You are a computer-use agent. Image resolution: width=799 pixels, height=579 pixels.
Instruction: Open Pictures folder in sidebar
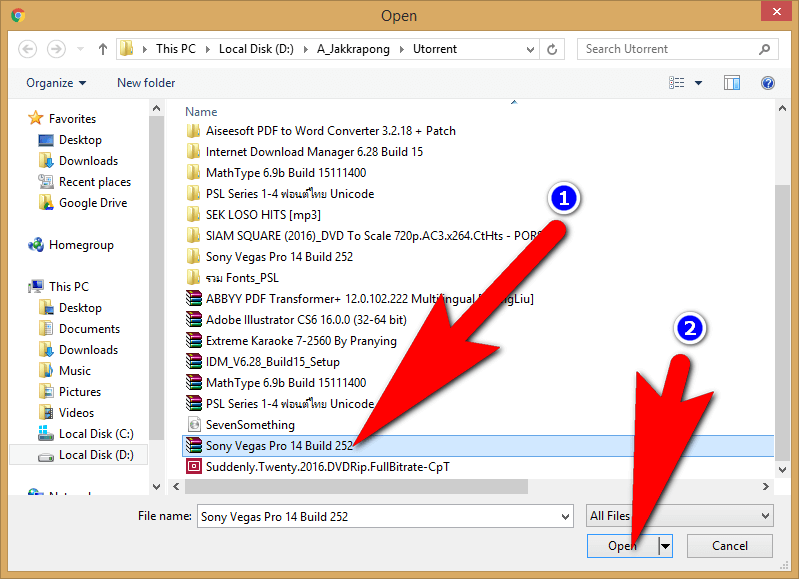point(70,391)
